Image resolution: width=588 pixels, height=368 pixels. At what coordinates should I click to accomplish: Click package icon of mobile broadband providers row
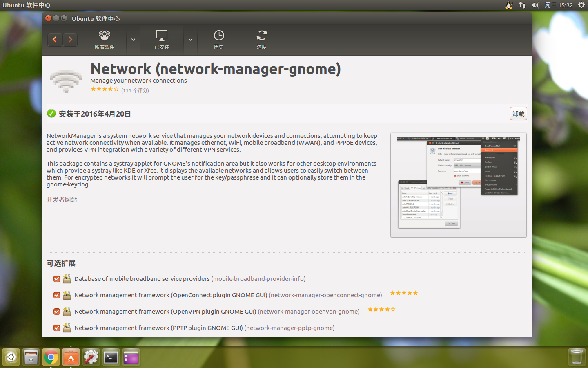pyautogui.click(x=67, y=279)
